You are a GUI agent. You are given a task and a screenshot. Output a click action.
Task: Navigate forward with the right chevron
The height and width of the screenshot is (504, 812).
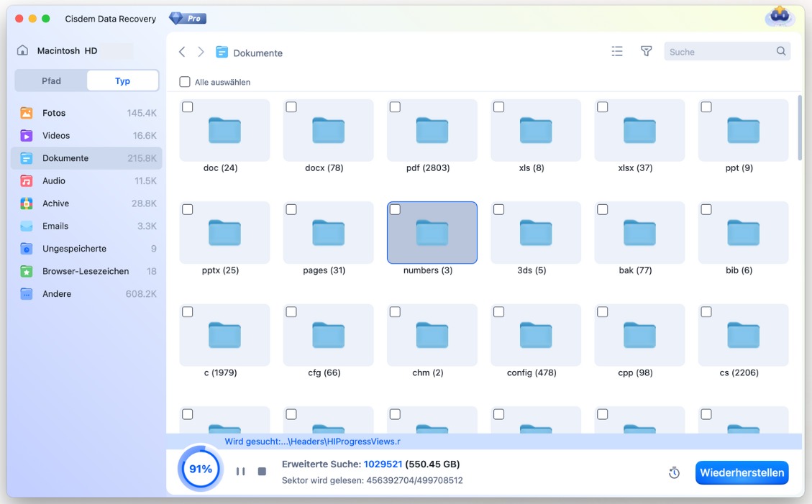pyautogui.click(x=201, y=52)
